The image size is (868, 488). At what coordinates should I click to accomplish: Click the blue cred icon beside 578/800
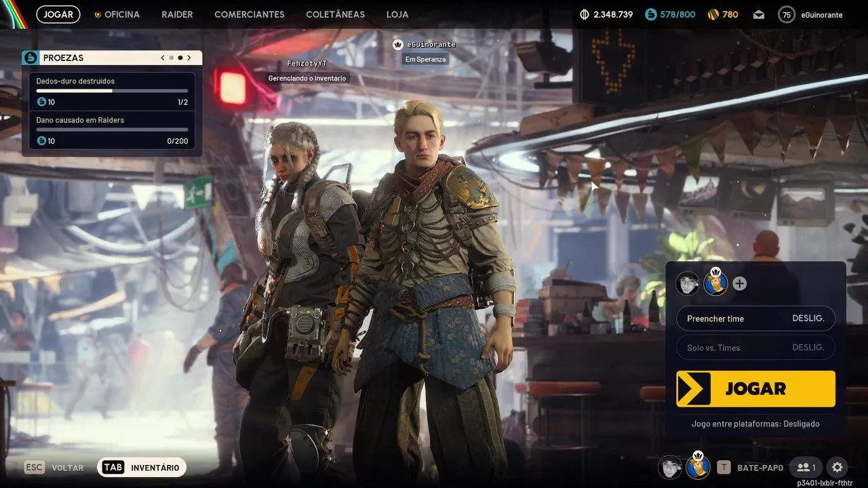point(651,14)
